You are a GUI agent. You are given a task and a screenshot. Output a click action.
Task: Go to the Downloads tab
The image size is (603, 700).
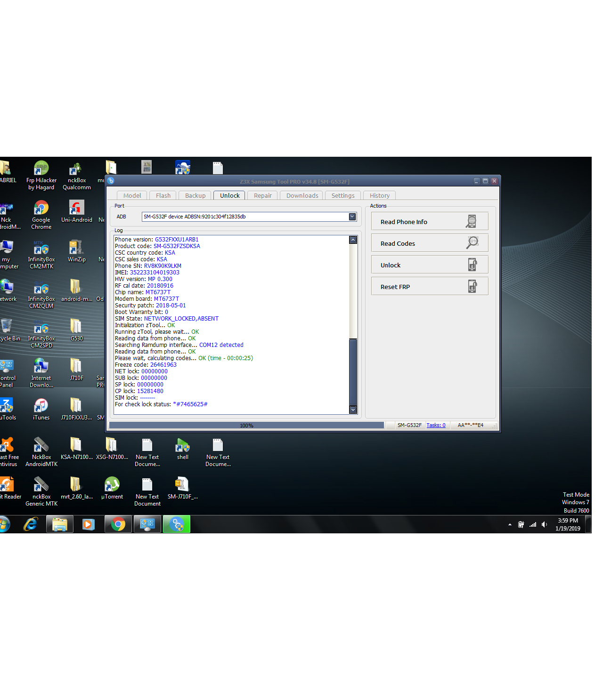(302, 195)
